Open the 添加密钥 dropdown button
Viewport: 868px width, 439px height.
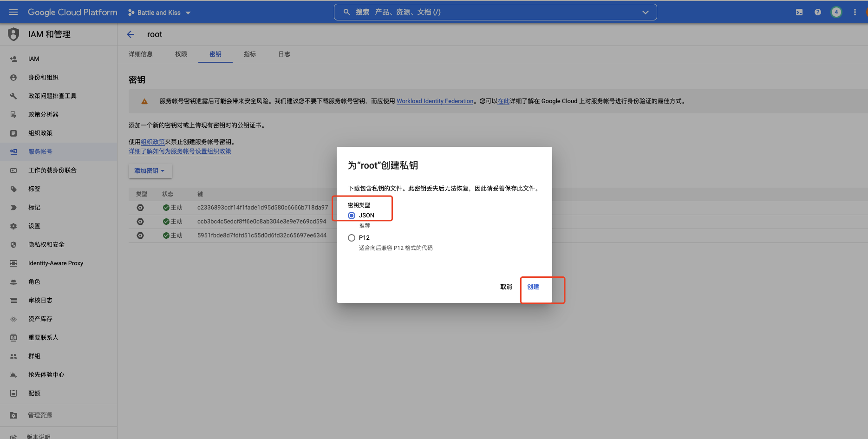[x=150, y=171]
